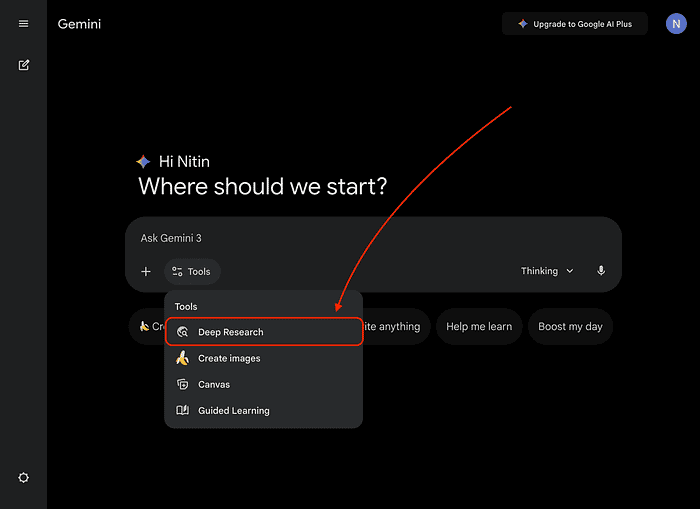Focus the Ask Gemini 3 input field
Viewport: 700px width, 509px height.
[x=372, y=238]
